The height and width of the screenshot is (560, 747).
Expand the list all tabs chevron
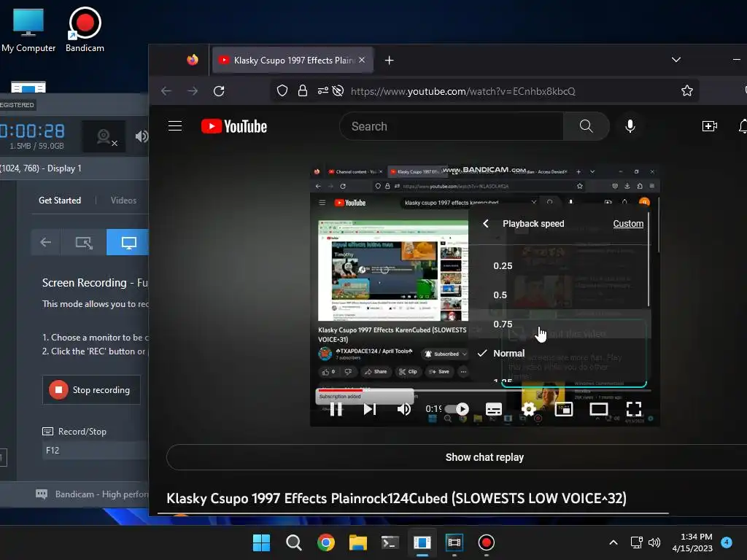point(676,60)
